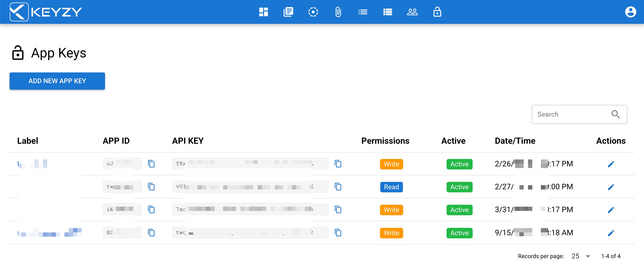
Task: Open attachments via the paperclip icon
Action: 338,12
